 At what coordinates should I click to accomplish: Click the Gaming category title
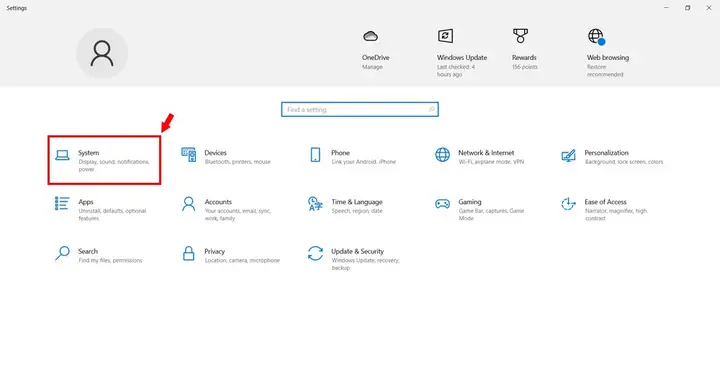tap(470, 202)
